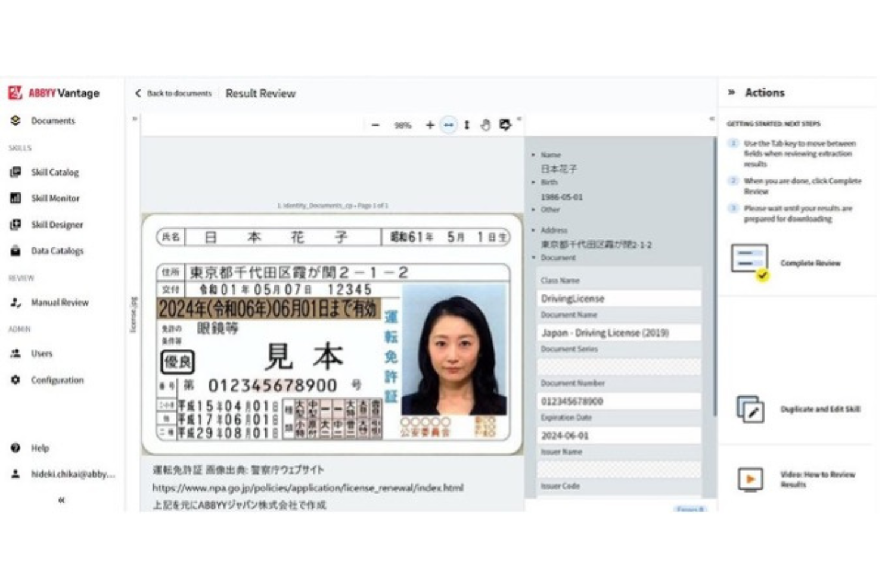The height and width of the screenshot is (588, 882).
Task: Play the How to Review video icon
Action: [x=750, y=479]
